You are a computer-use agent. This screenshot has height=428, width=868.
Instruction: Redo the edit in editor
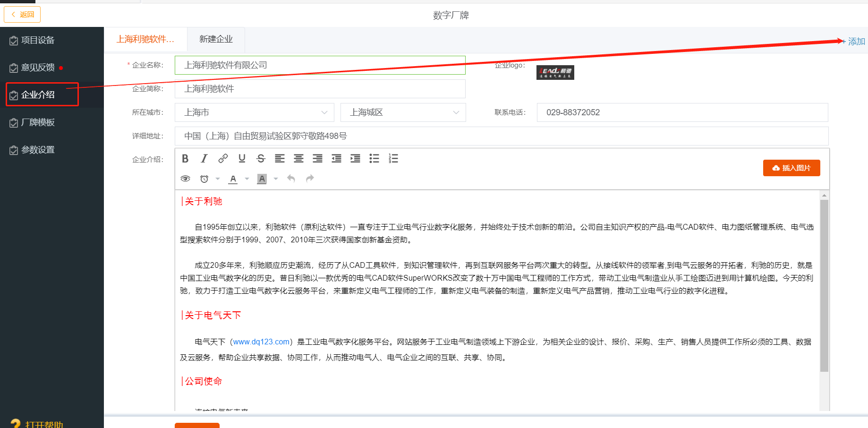(x=310, y=179)
